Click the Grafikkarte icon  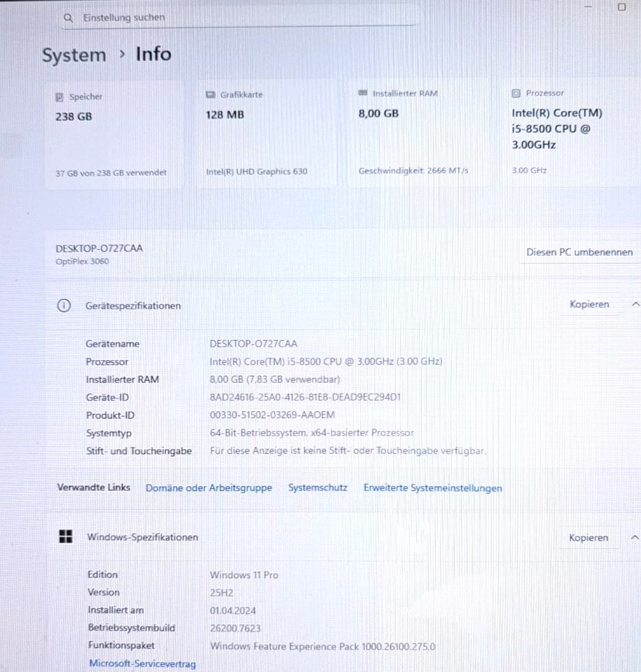[210, 95]
